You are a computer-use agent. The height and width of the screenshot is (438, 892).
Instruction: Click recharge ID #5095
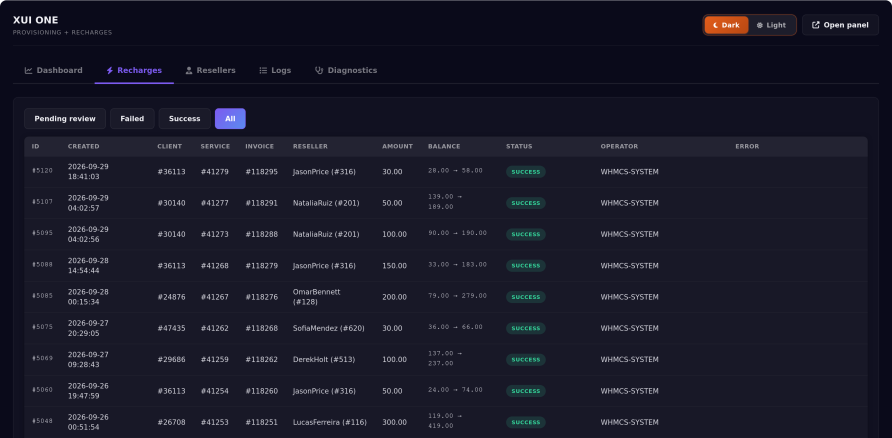(x=42, y=233)
